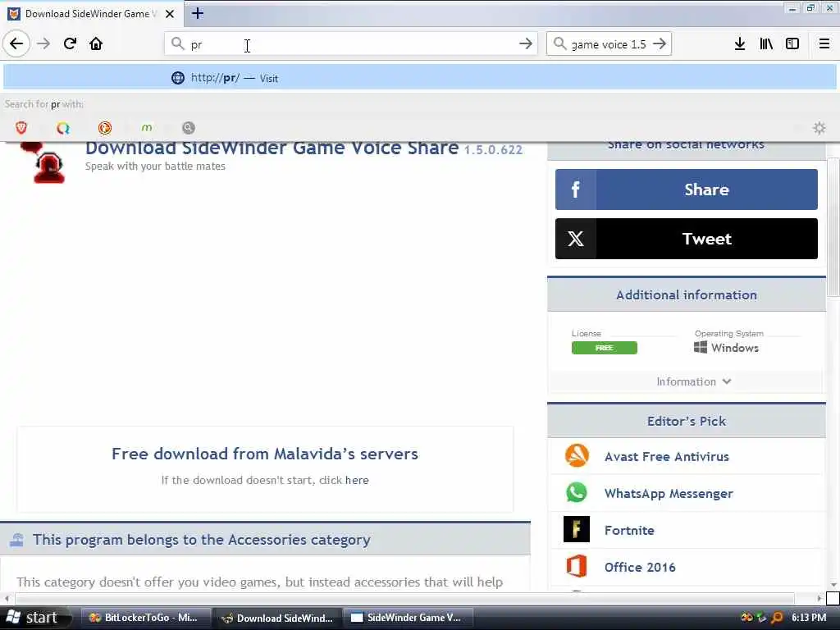Tweet this page on X

687,239
